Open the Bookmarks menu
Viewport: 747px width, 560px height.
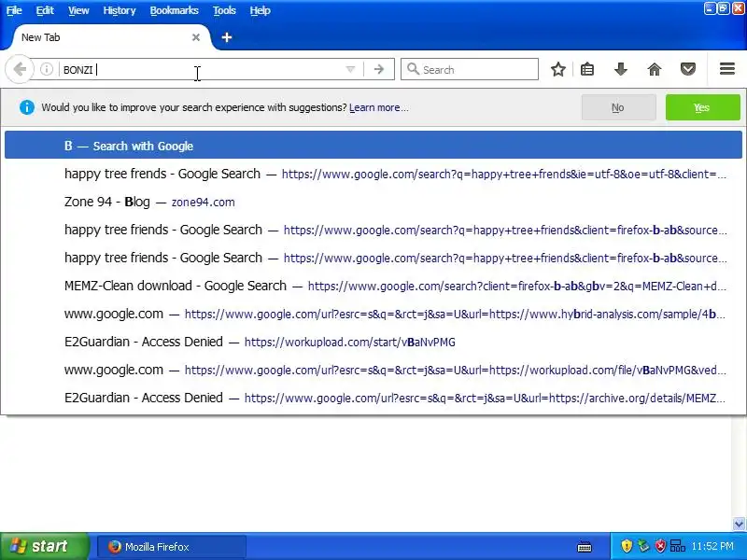click(174, 10)
